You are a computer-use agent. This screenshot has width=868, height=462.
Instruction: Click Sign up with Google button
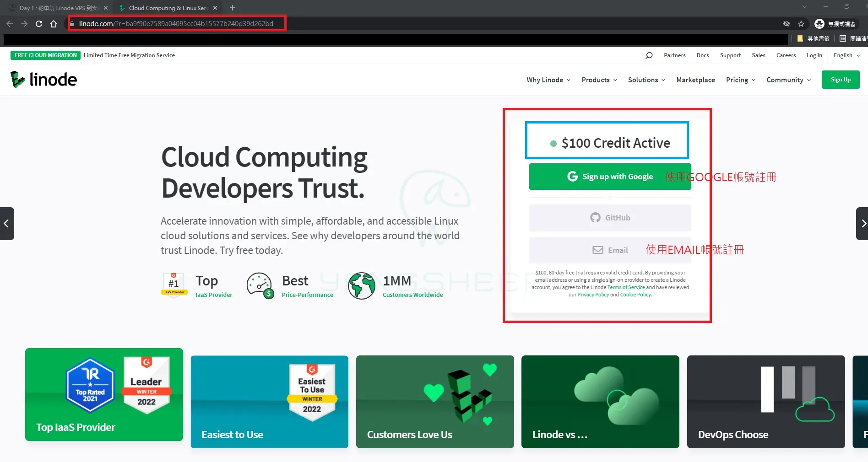tap(610, 177)
